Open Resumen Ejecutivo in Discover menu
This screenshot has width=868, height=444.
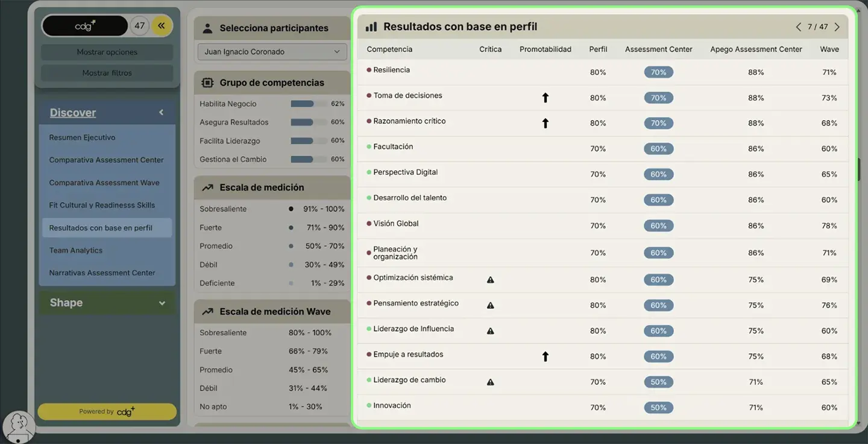point(82,138)
